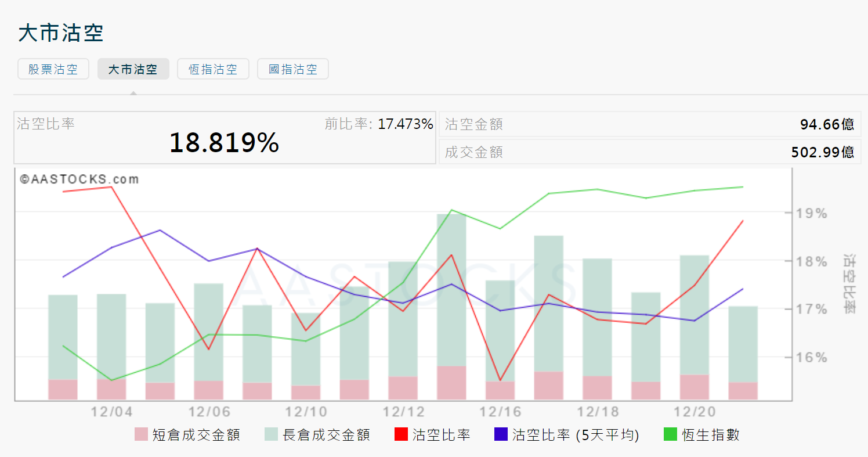Open the 恆指沽空 tab

213,69
